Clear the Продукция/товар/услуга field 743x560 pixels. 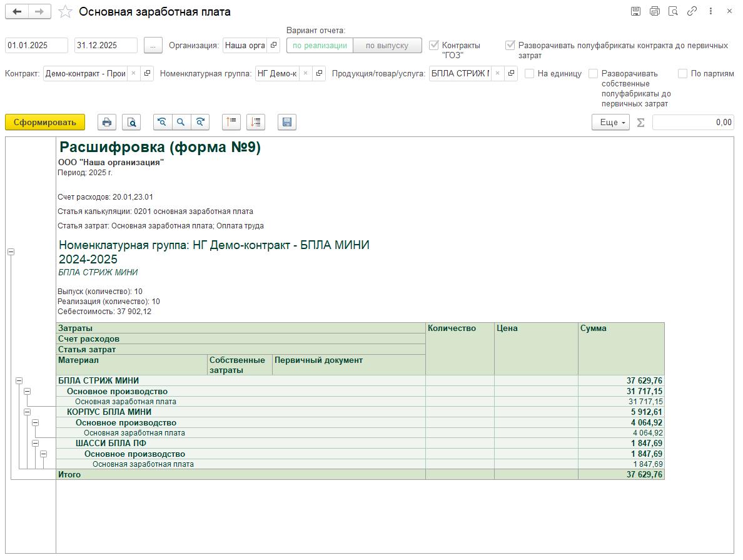click(x=498, y=73)
